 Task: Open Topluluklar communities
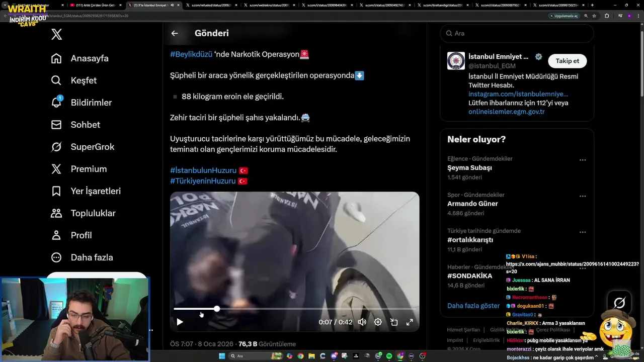pyautogui.click(x=84, y=213)
